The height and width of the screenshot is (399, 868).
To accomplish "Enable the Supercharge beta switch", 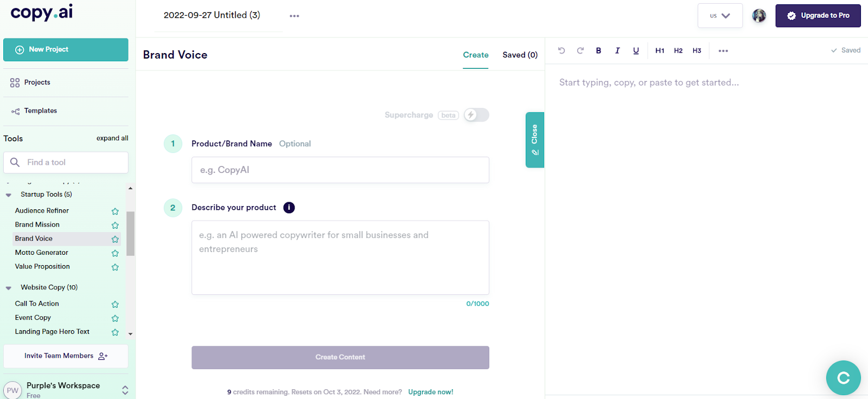I will click(476, 115).
